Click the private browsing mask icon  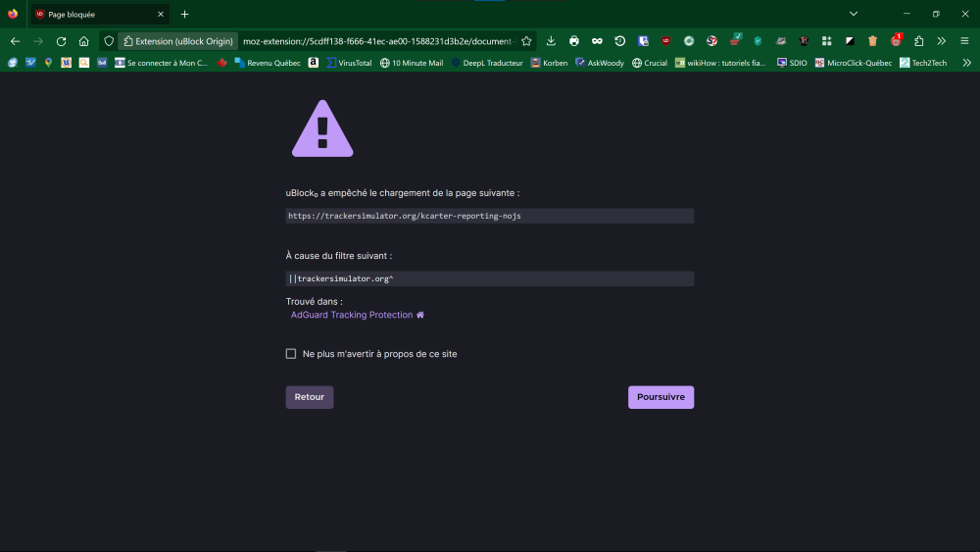597,41
